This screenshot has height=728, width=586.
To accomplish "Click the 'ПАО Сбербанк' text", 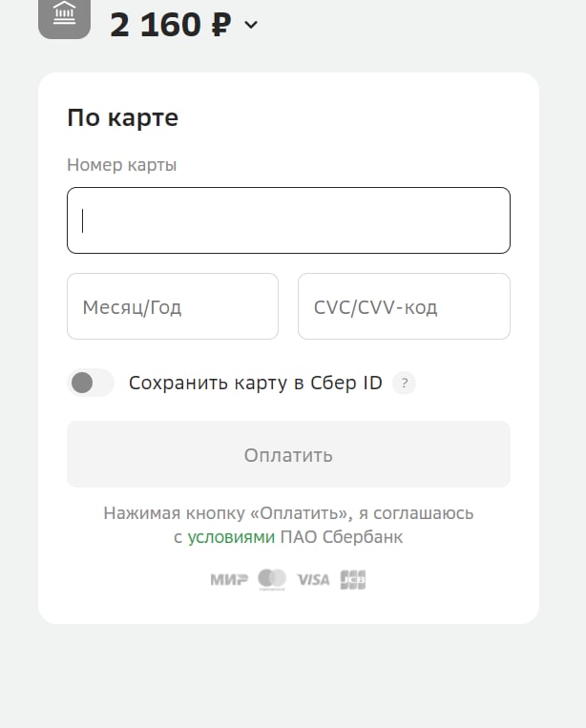I will coord(342,537).
